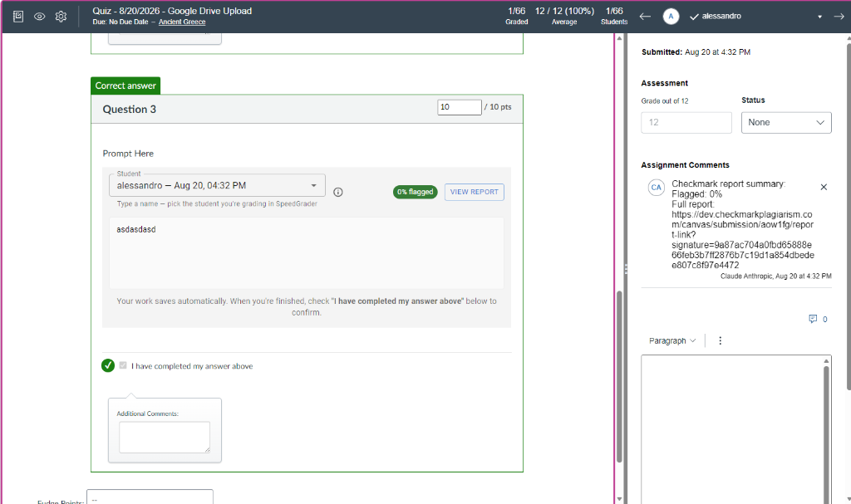Toggle the eye visibility icon in header
This screenshot has width=851, height=504.
[x=40, y=17]
